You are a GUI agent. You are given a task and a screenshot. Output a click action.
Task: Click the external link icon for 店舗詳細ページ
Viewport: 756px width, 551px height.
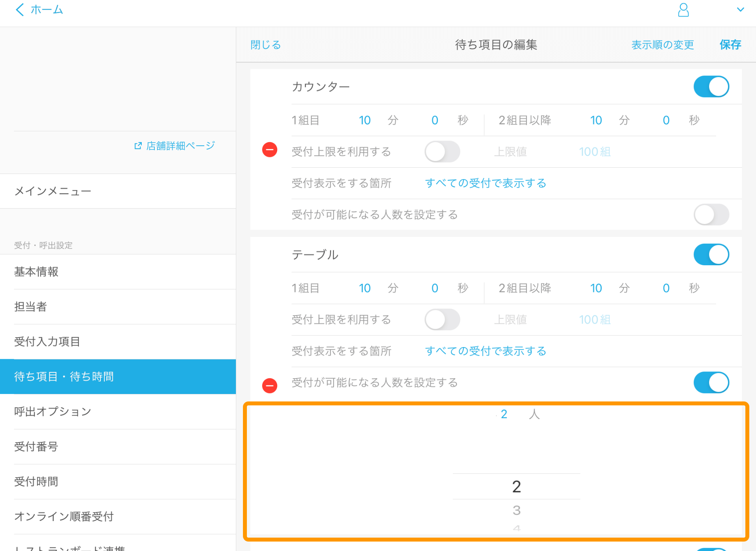click(138, 146)
